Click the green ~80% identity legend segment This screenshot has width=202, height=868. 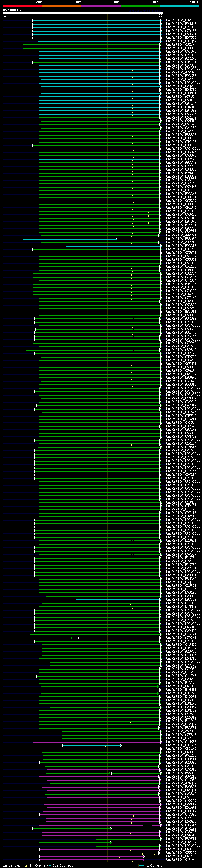coord(140,6)
